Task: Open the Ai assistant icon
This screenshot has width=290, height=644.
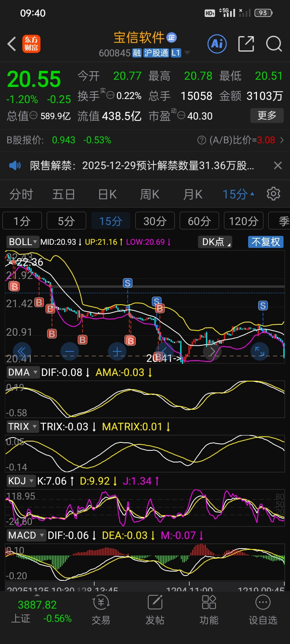Action: click(x=217, y=43)
